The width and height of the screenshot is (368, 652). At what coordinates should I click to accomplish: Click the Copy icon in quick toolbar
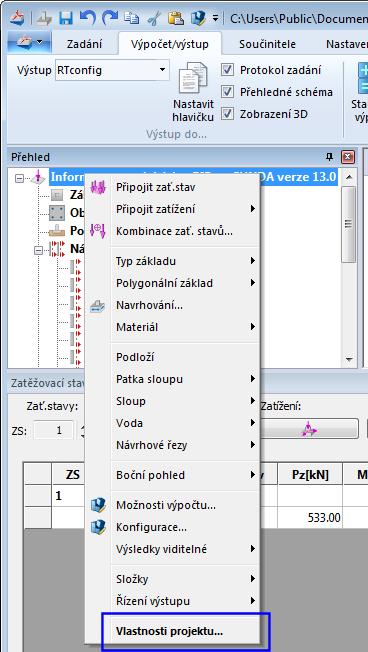click(132, 18)
